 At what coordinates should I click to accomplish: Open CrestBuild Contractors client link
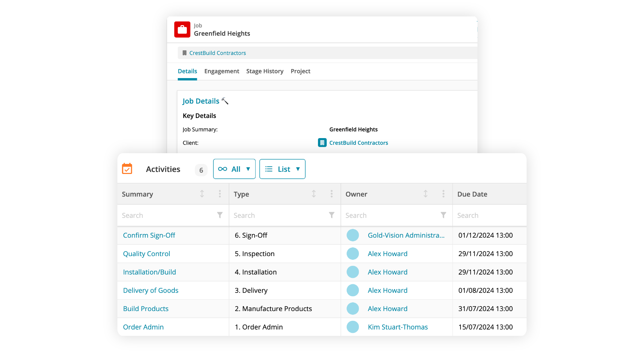pyautogui.click(x=359, y=143)
